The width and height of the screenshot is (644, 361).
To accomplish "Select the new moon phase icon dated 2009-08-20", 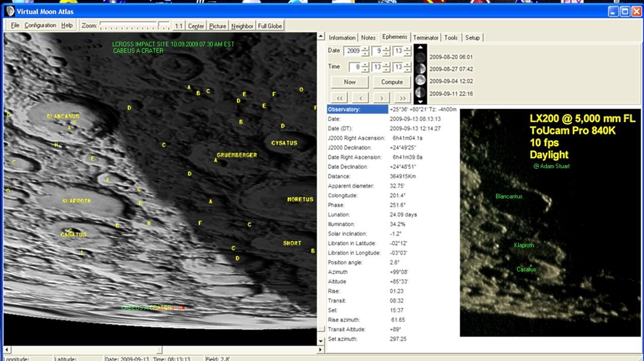I will pos(421,57).
